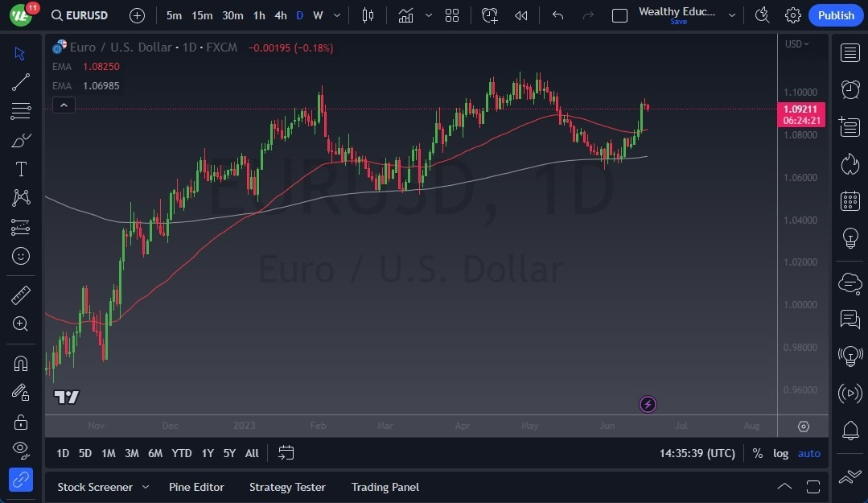
Task: Toggle Magnet mode for drawings
Action: [21, 363]
